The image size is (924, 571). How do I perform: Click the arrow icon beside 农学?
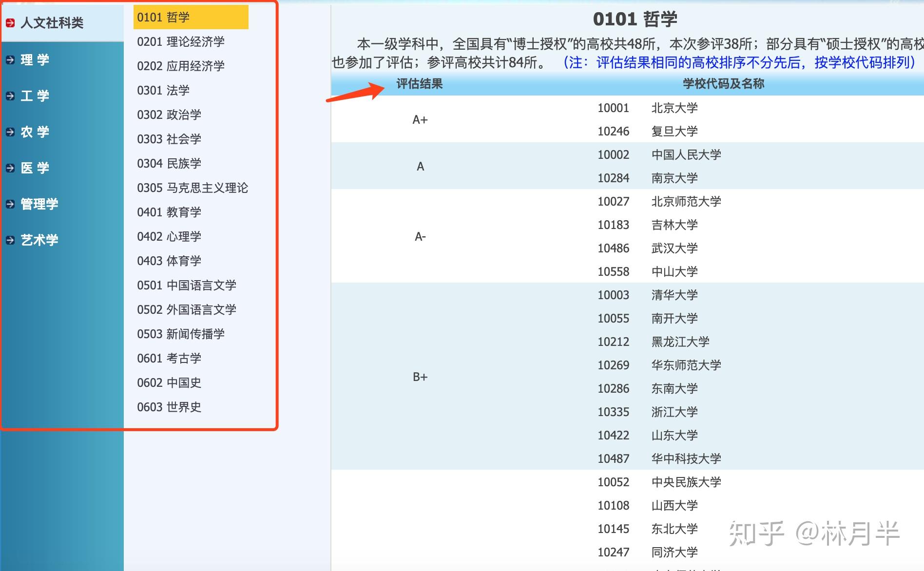tap(10, 132)
